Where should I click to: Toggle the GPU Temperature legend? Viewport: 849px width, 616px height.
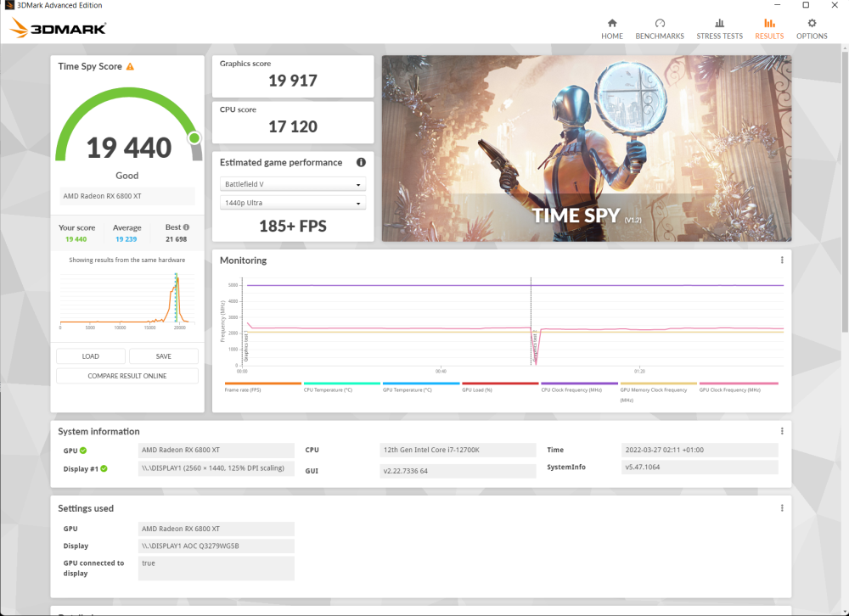[421, 387]
